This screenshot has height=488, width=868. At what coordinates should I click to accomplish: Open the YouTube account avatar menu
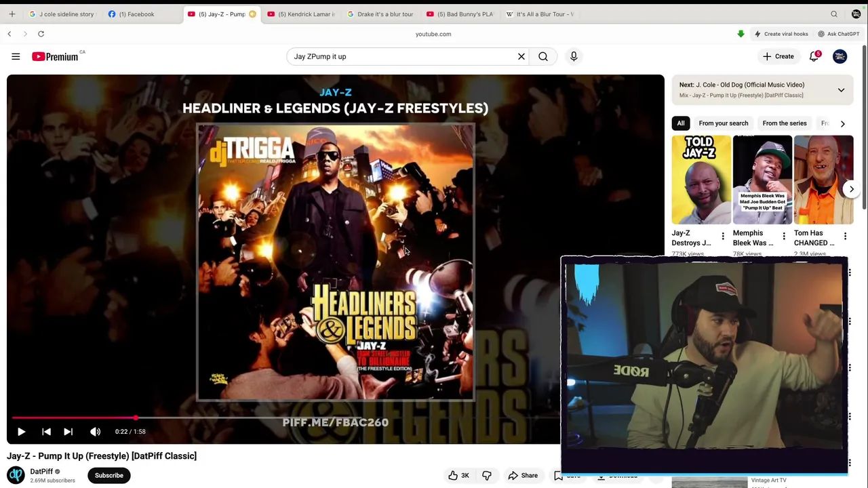point(840,56)
